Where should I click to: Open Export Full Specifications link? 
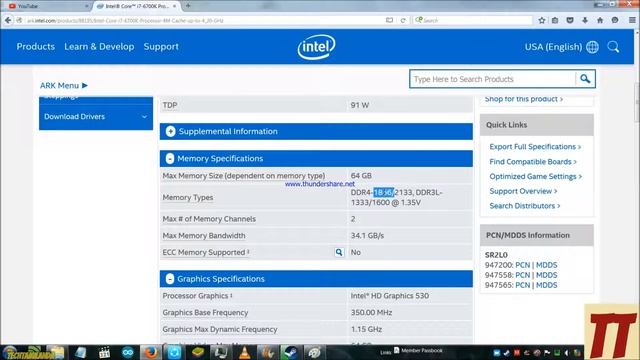point(535,147)
